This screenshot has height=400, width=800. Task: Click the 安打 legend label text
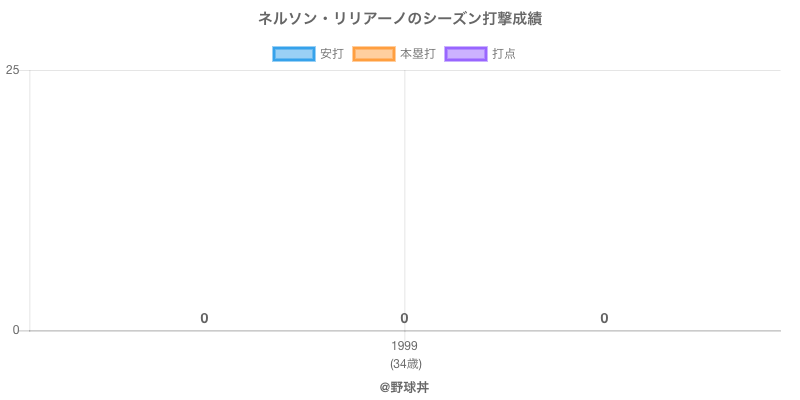pos(331,54)
